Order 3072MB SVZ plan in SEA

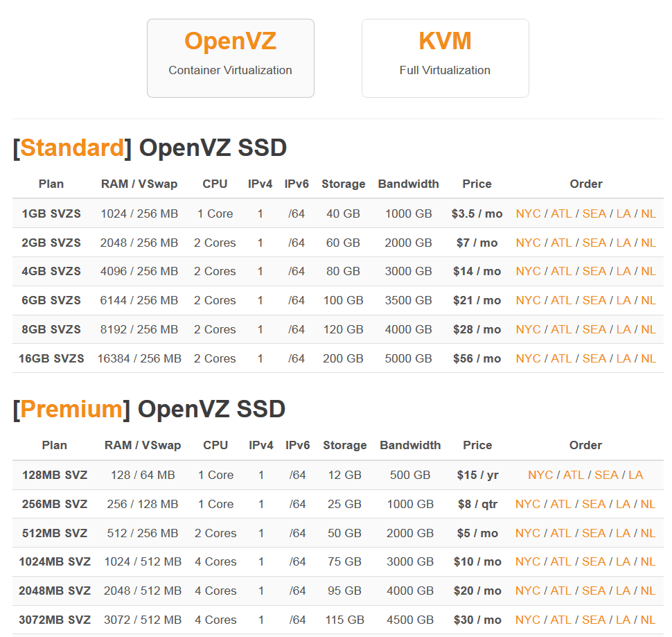click(594, 620)
